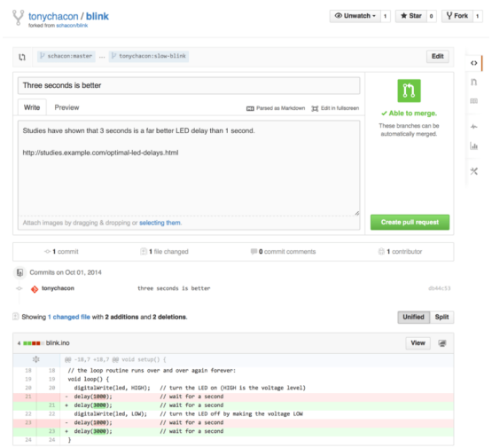Click the green pull request icon
Image resolution: width=492 pixels, height=448 pixels.
pos(409,90)
